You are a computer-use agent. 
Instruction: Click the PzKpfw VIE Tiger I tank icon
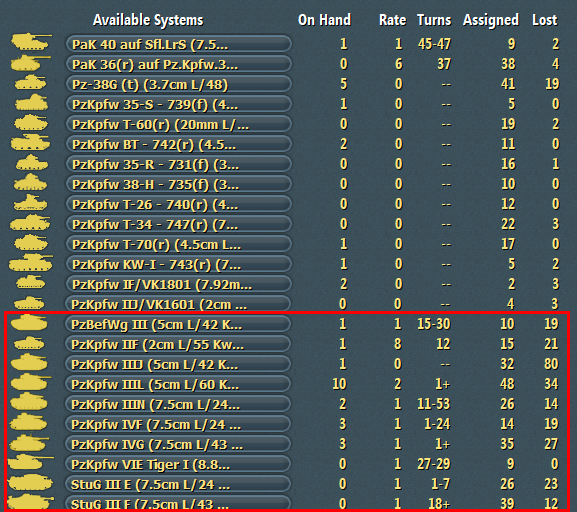click(x=31, y=462)
